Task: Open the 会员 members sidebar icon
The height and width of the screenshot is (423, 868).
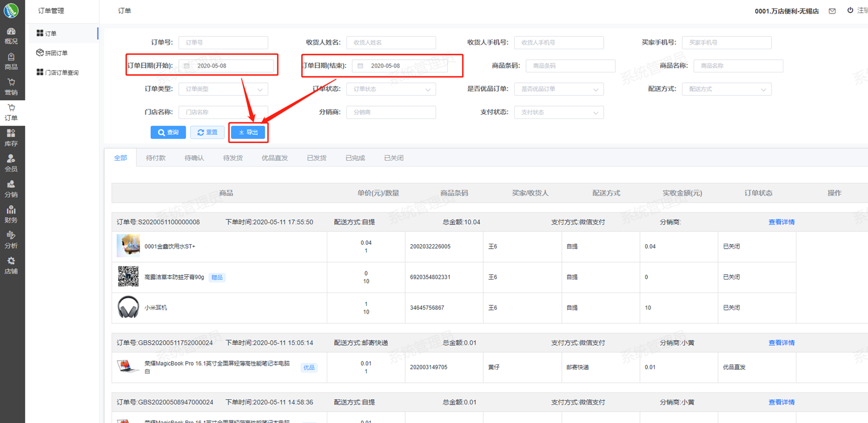Action: 11,164
